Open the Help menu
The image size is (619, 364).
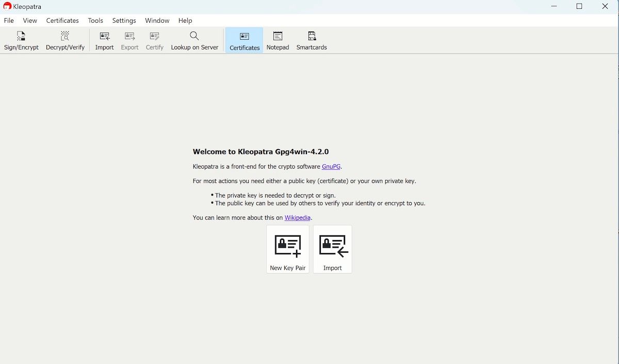click(x=185, y=21)
